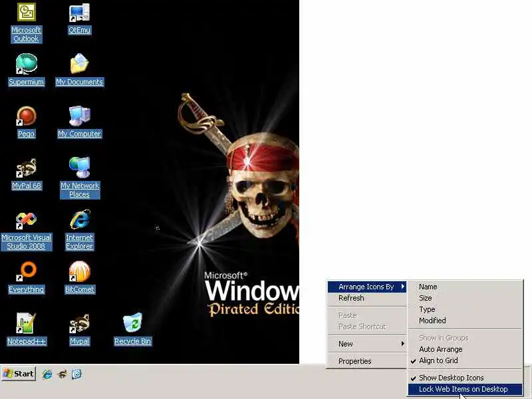This screenshot has height=399, width=532.
Task: Select the My Documents folder icon
Action: (x=79, y=70)
